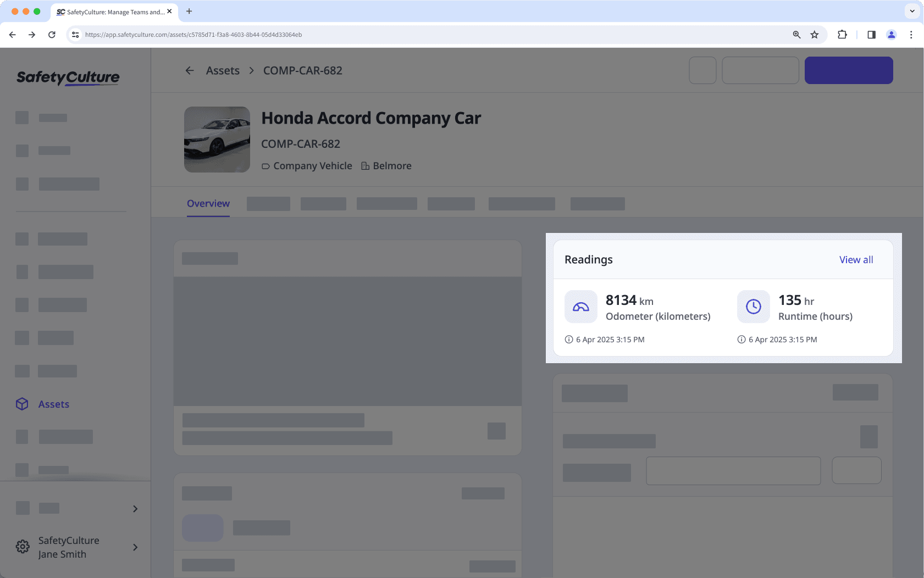Open Assets in the sidebar menu
Screen dimensions: 924x578
(x=54, y=404)
